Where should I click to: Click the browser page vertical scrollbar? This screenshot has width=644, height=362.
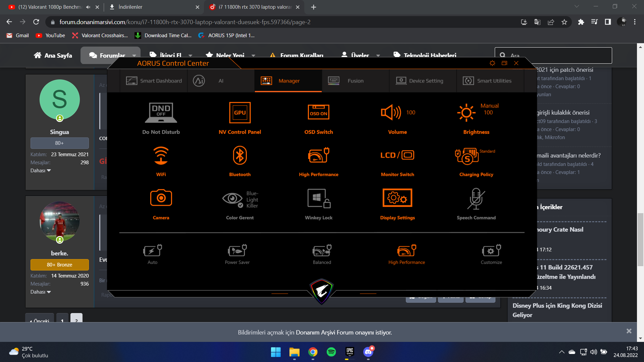pos(640,239)
